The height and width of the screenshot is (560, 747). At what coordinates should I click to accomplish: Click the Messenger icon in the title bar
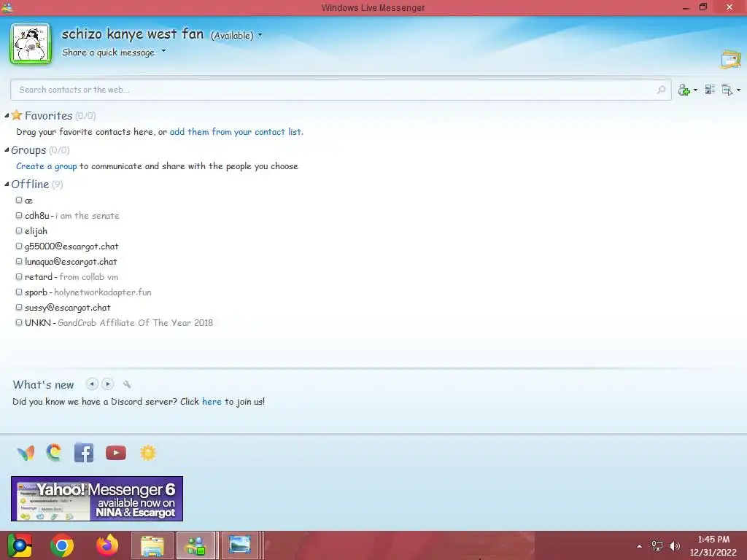(x=7, y=7)
